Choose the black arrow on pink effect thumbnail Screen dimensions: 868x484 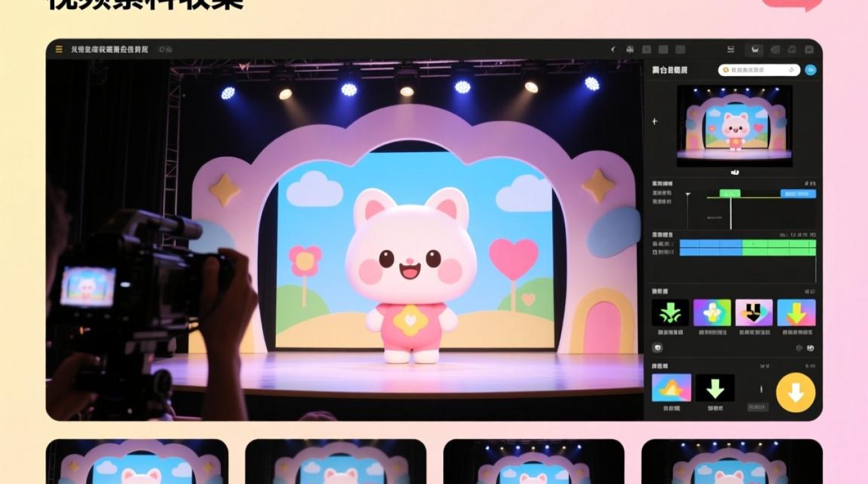point(754,312)
